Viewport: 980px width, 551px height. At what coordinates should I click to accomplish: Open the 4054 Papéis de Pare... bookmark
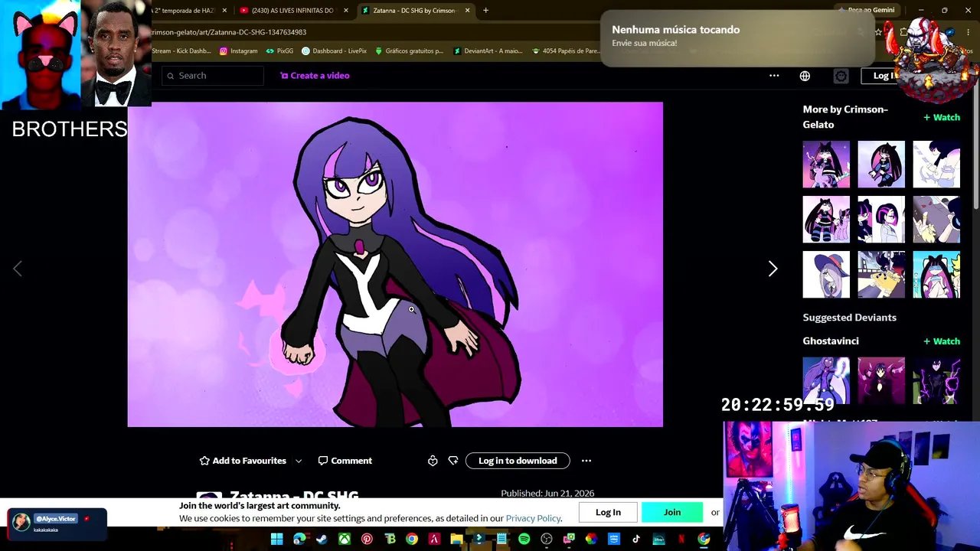(566, 51)
